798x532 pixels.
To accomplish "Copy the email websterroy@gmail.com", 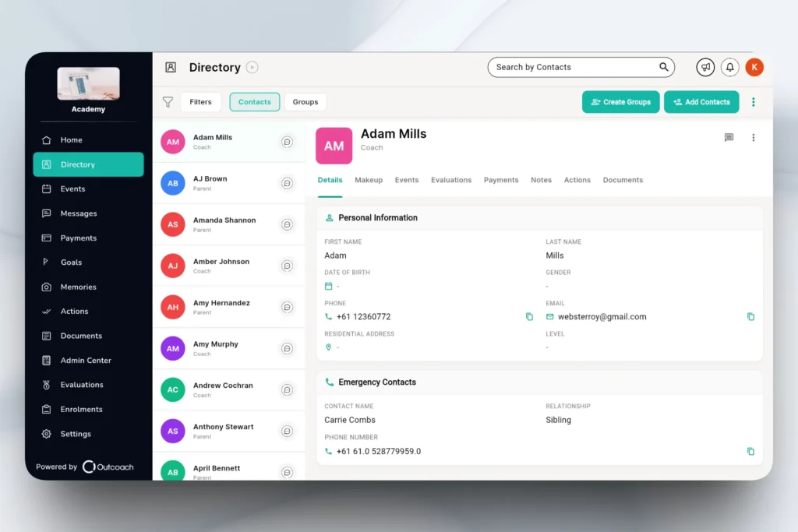I will point(750,316).
